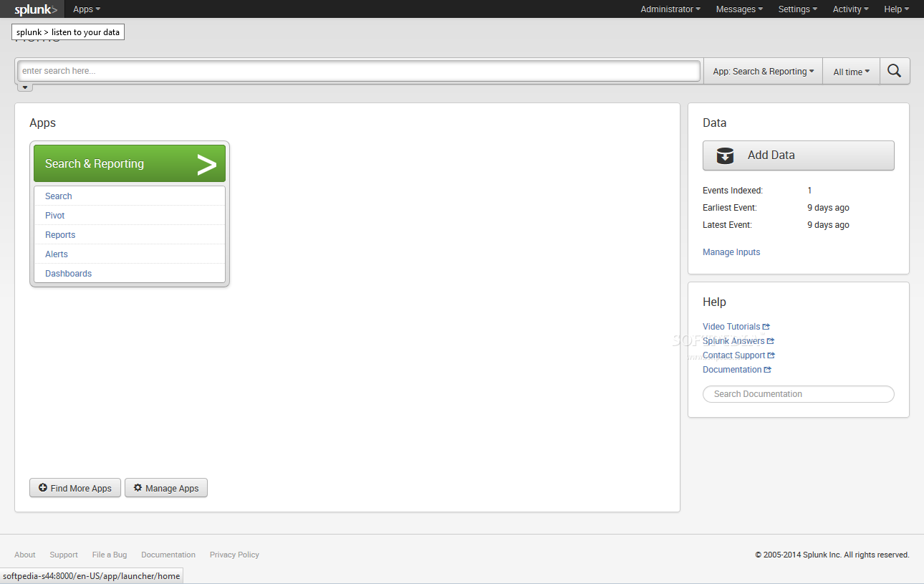Open Contact Support external link icon
The height and width of the screenshot is (584, 924).
pos(771,355)
